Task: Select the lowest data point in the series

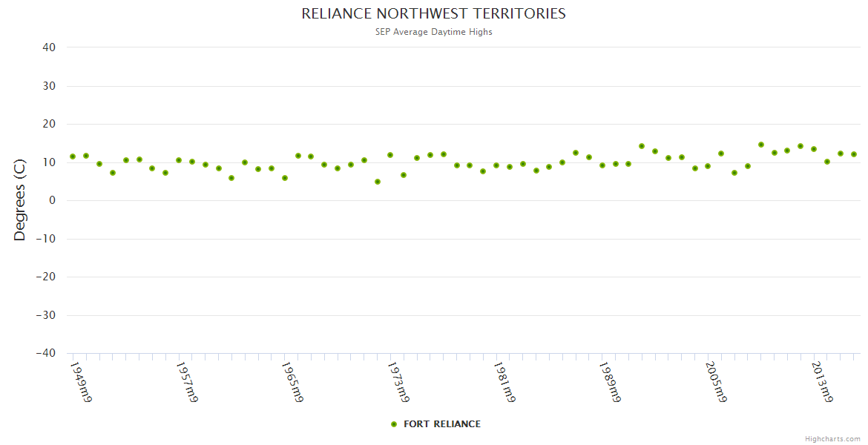Action: pyautogui.click(x=378, y=182)
